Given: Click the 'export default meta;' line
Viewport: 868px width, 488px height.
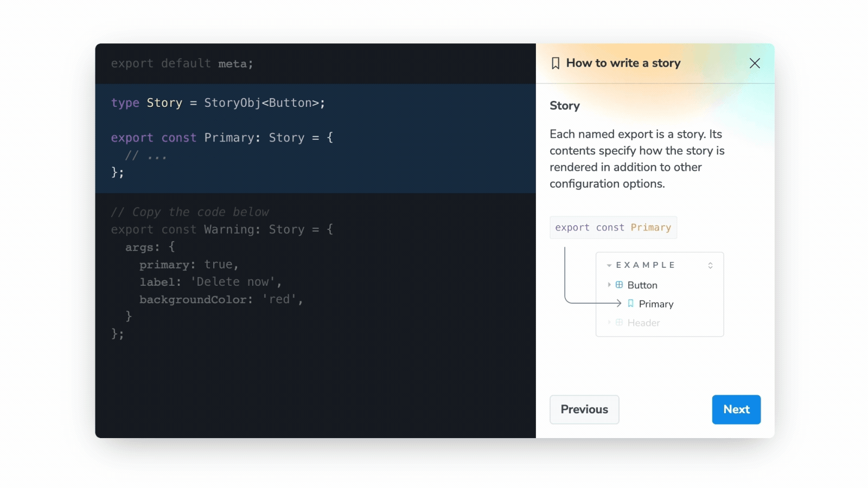Looking at the screenshot, I should 182,63.
